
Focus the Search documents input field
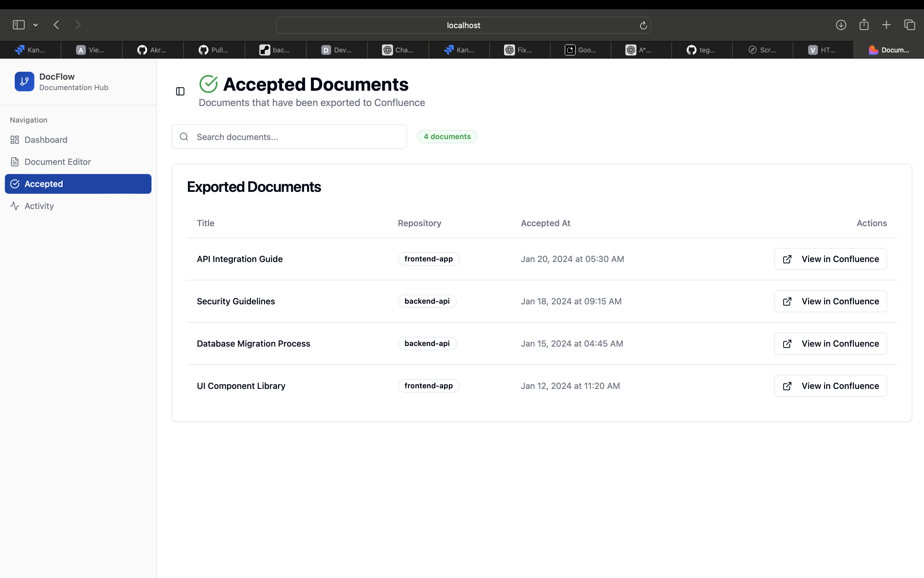tap(298, 137)
